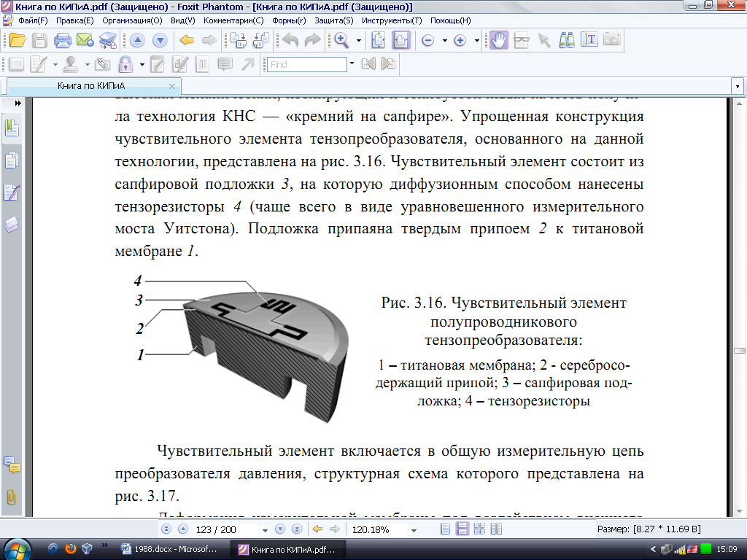Open the Pages panel in sidebar
This screenshot has width=747, height=560.
pyautogui.click(x=12, y=161)
